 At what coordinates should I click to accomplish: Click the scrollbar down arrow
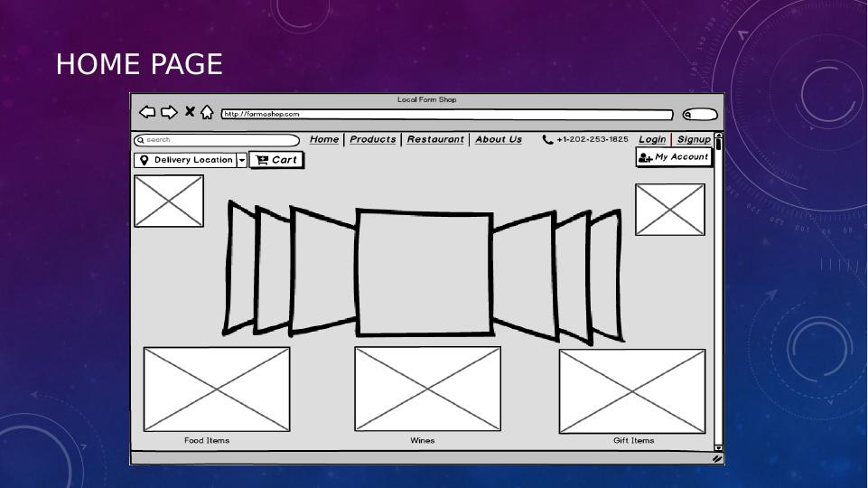(719, 447)
